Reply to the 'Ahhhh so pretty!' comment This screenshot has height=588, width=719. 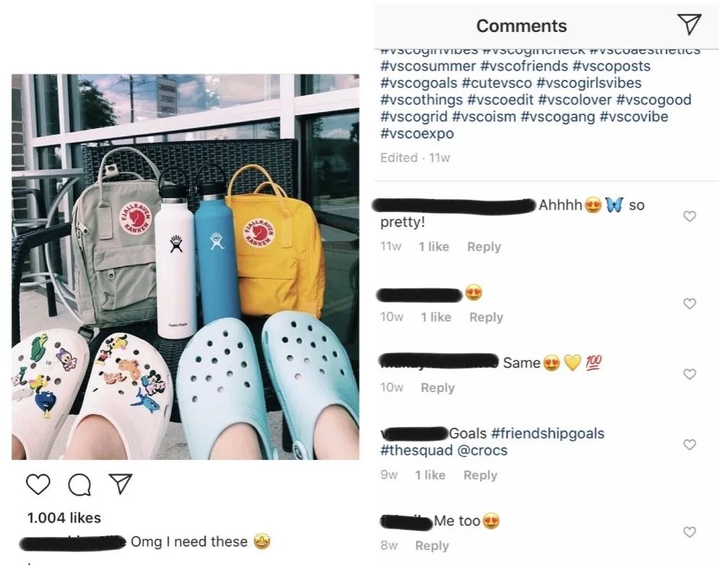(x=484, y=247)
